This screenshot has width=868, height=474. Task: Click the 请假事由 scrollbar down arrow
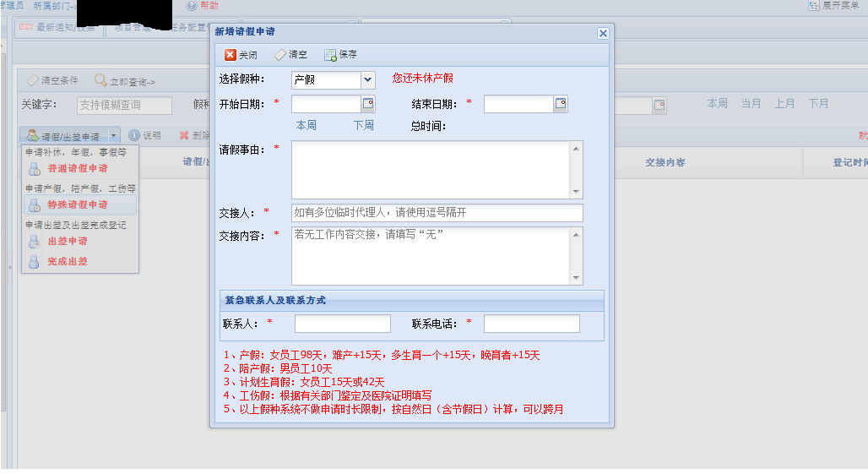(x=576, y=192)
